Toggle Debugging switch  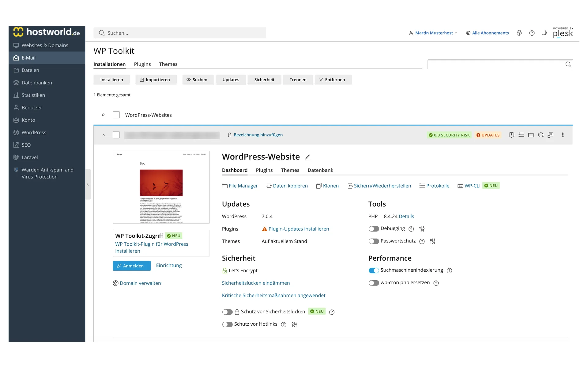coord(374,229)
